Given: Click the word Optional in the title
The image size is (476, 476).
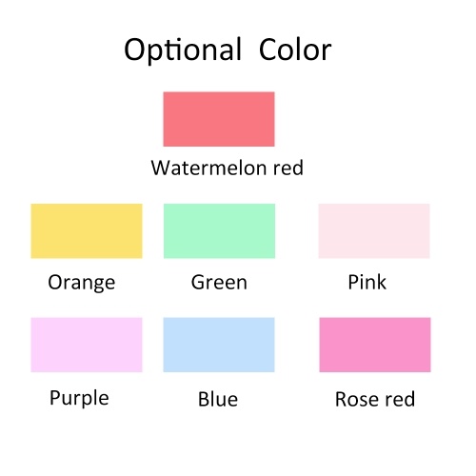Looking at the screenshot, I should [183, 50].
